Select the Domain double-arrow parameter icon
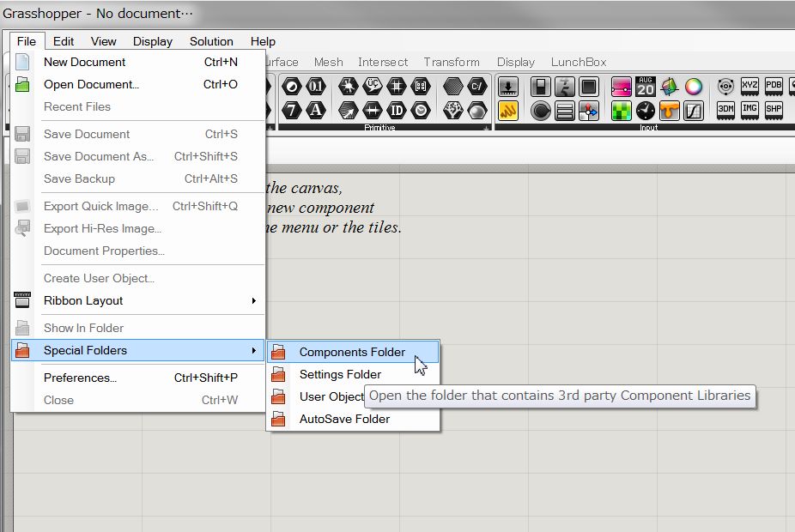This screenshot has width=795, height=532. pos(372,110)
